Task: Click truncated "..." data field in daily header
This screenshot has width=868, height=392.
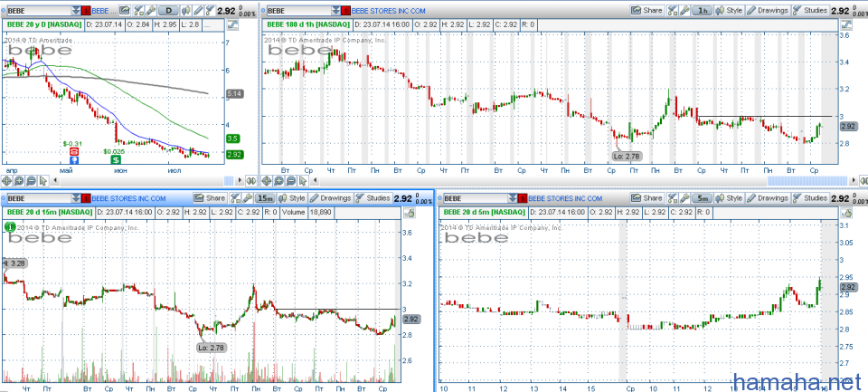Action: [x=213, y=25]
